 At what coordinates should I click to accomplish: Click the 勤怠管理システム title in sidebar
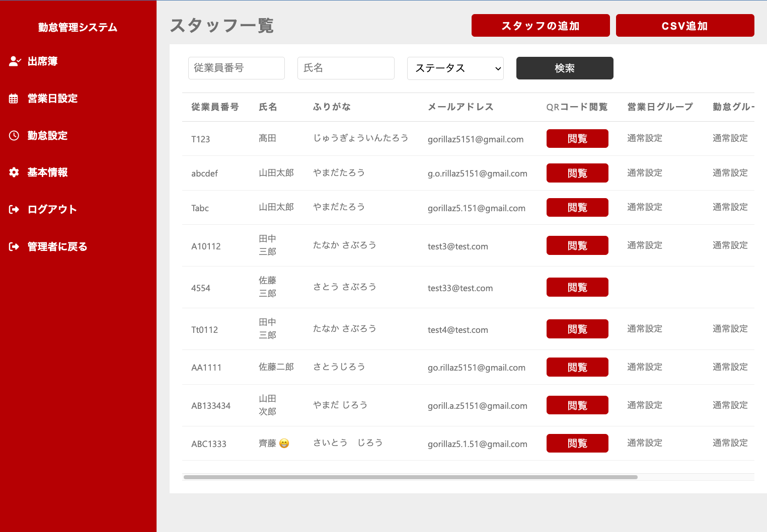pos(78,27)
